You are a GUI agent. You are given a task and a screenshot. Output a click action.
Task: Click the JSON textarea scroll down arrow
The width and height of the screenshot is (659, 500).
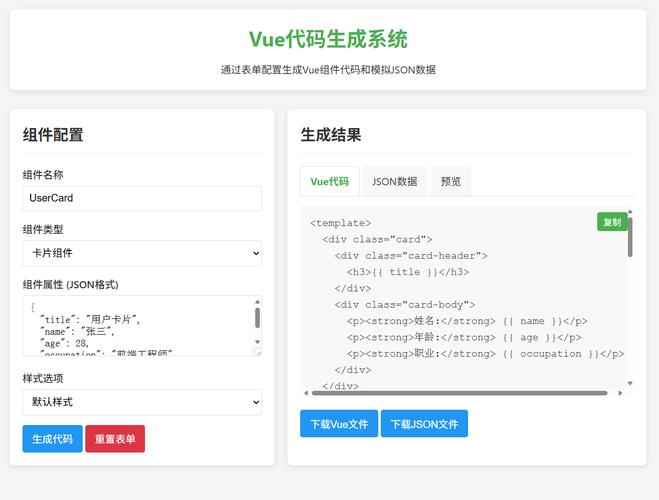coord(257,342)
